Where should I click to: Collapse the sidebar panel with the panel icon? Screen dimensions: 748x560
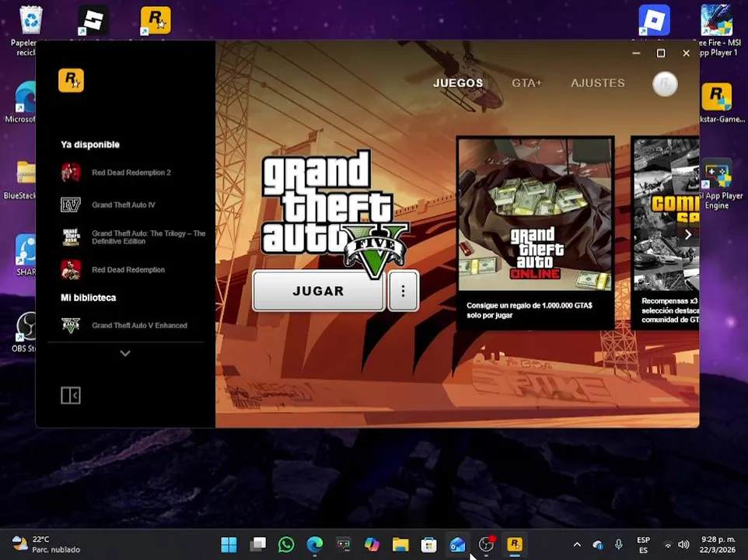click(71, 395)
